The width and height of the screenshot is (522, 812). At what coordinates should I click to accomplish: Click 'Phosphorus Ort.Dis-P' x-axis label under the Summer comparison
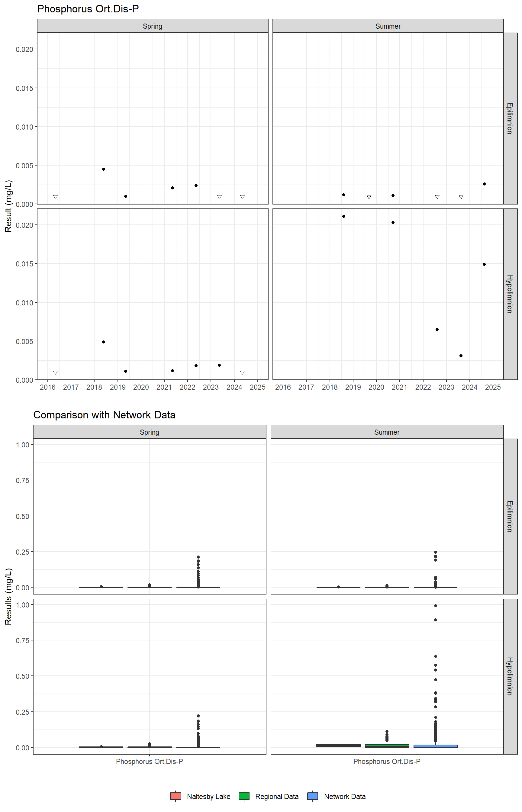(x=387, y=761)
